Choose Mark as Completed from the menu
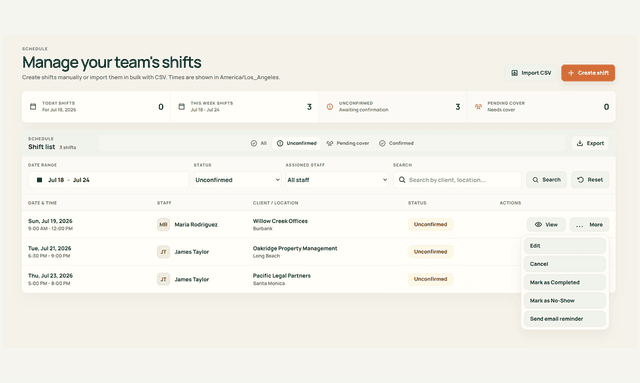Screen dimensions: 640x383 click(565, 282)
